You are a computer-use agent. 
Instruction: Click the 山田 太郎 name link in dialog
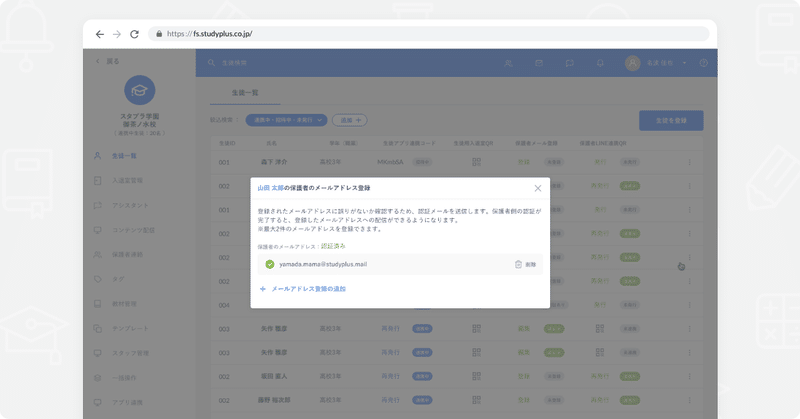coord(270,188)
